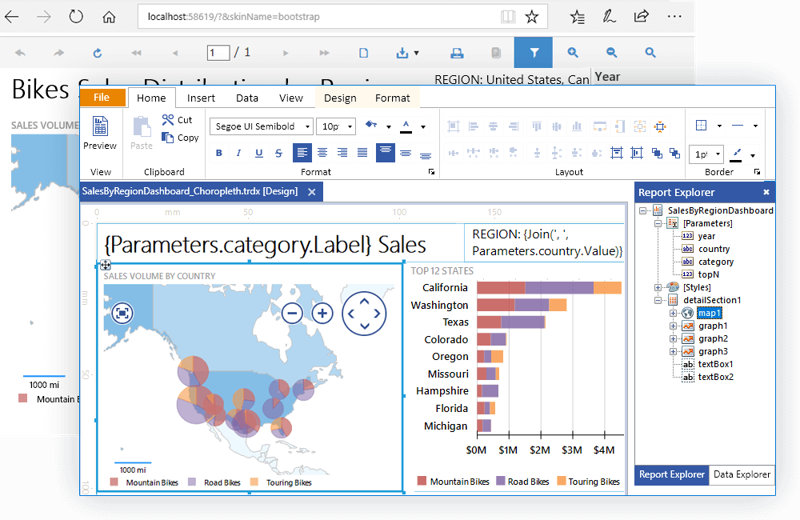Screen dimensions: 800x520
Task: Toggle italic formatting
Action: [x=238, y=153]
